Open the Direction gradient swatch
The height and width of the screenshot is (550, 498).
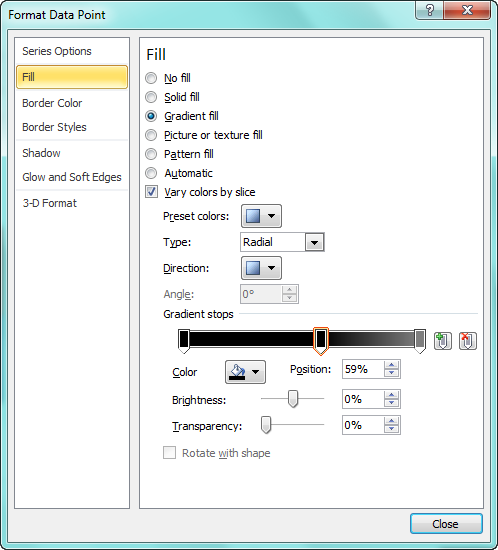click(261, 268)
